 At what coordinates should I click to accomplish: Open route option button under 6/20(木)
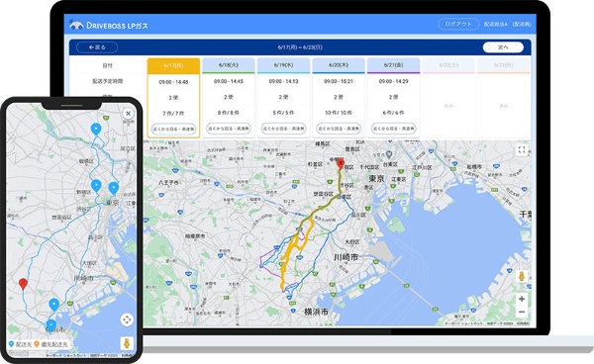339,129
